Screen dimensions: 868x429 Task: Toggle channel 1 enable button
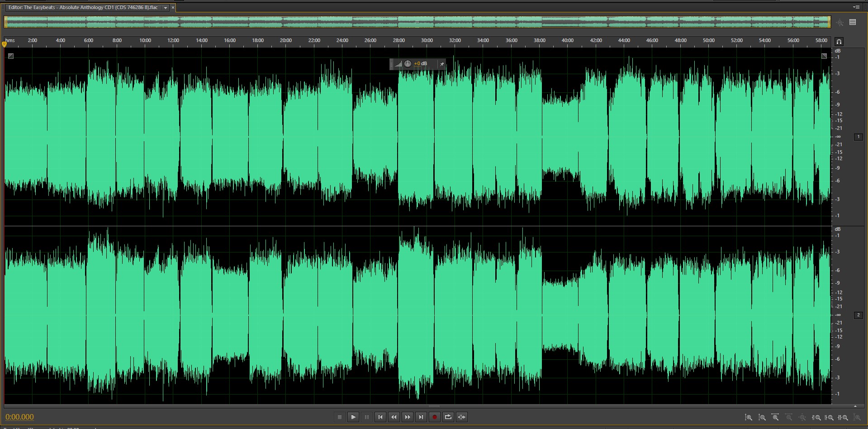(858, 137)
